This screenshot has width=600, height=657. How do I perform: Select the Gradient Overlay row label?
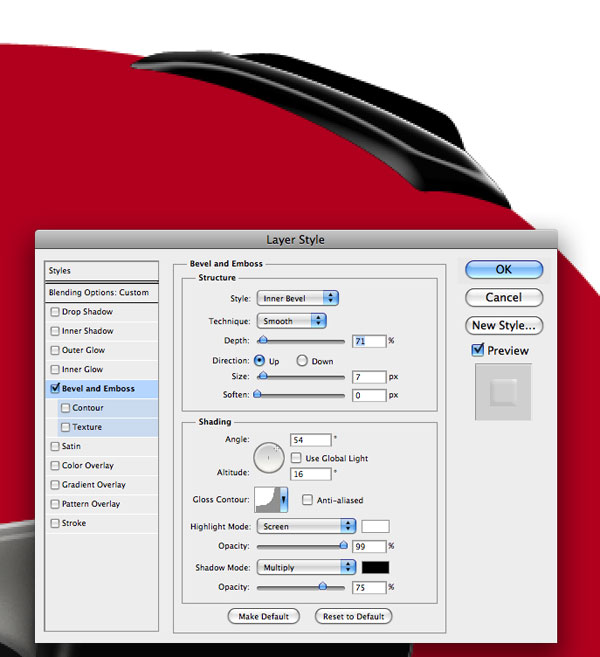click(x=94, y=485)
